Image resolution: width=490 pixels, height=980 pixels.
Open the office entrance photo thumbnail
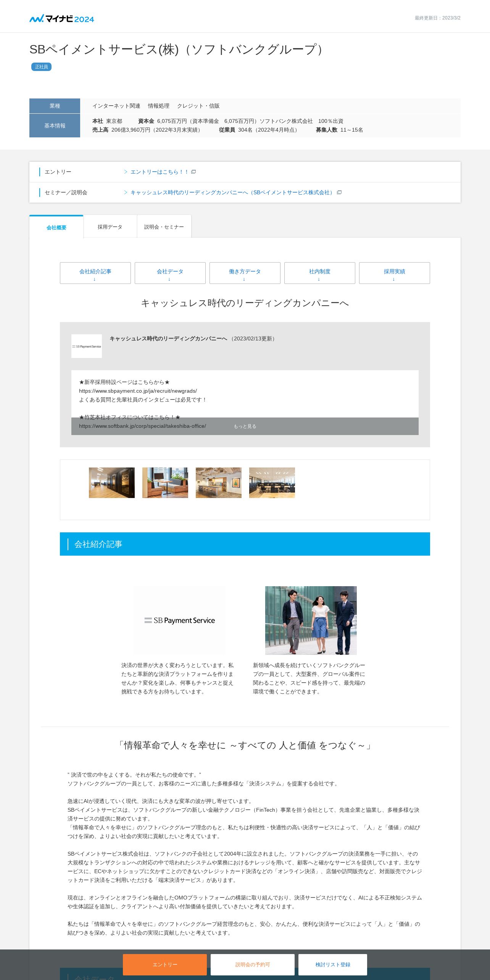click(x=112, y=483)
